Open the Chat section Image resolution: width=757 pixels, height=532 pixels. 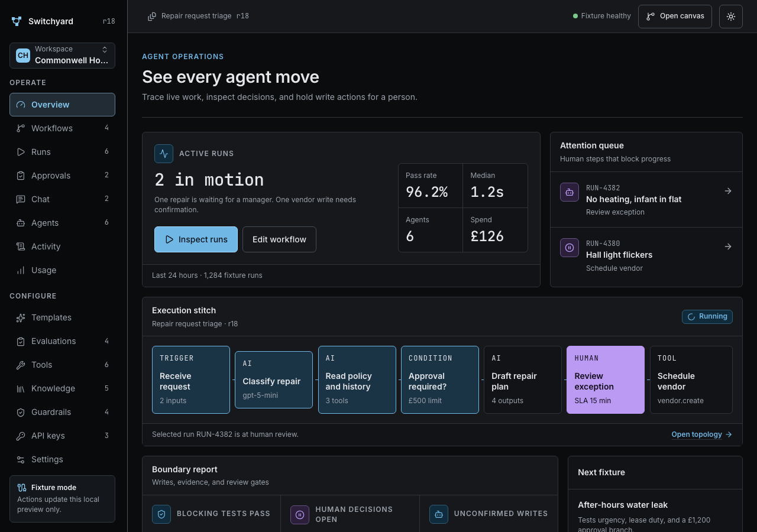pyautogui.click(x=62, y=199)
